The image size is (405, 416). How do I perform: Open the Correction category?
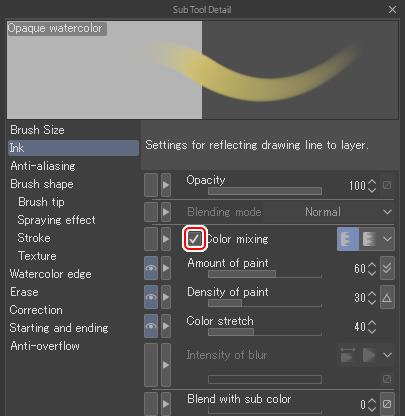point(36,310)
